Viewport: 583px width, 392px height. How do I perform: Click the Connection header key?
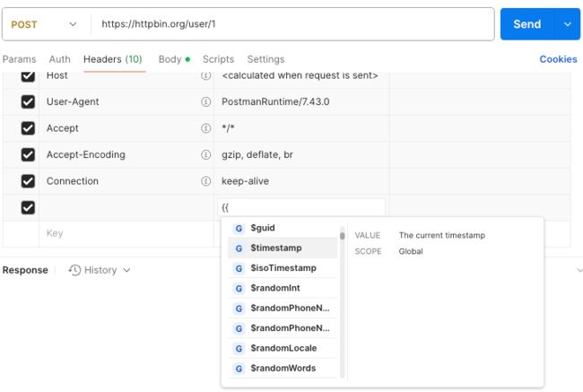pos(73,181)
